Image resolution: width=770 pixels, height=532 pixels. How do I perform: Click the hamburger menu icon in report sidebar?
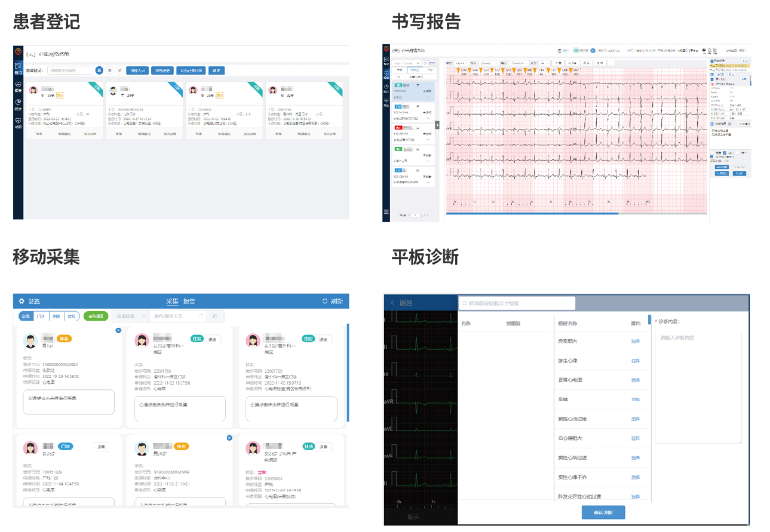386,212
